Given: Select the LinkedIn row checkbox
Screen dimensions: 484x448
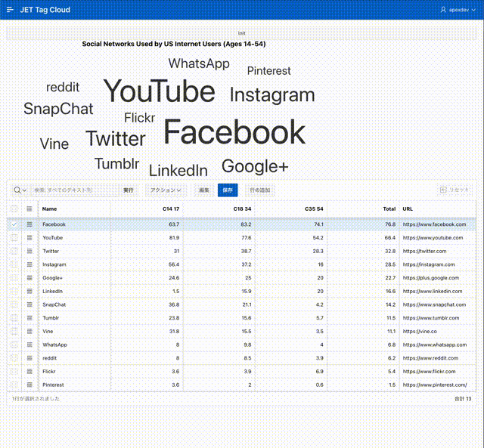Looking at the screenshot, I should 14,291.
